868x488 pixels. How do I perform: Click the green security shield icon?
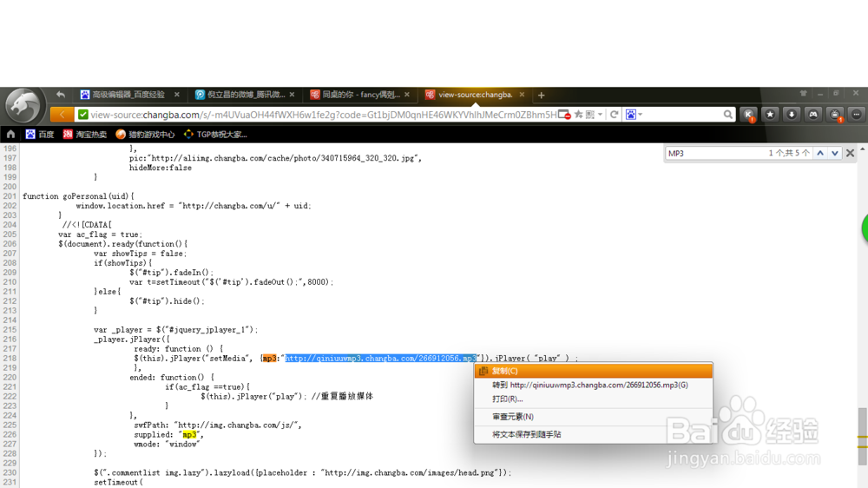click(83, 115)
